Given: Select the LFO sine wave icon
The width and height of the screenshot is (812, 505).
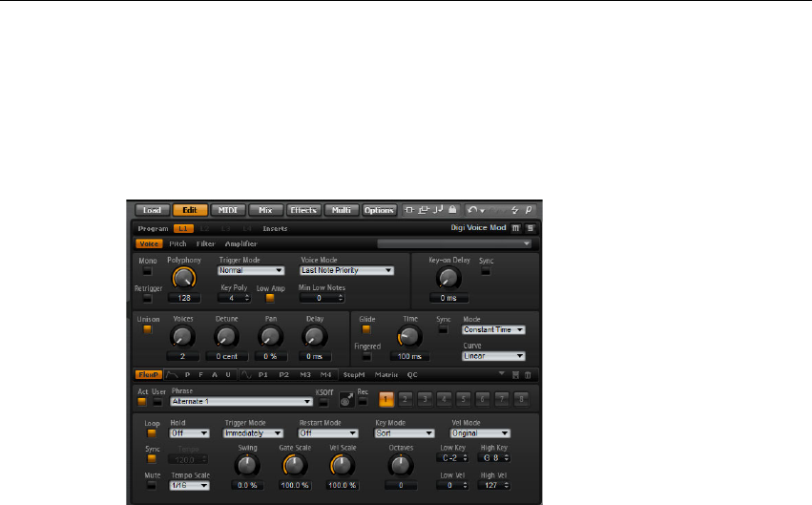Looking at the screenshot, I should point(246,374).
